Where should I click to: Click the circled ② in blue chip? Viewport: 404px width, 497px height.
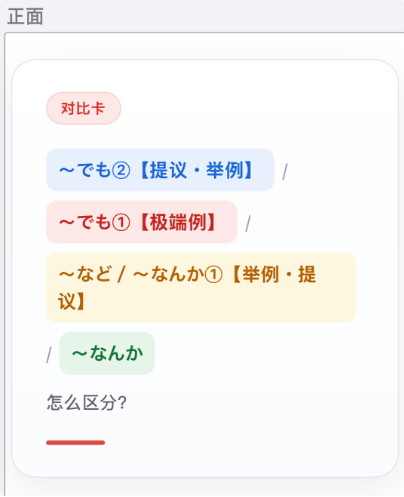[x=121, y=170]
